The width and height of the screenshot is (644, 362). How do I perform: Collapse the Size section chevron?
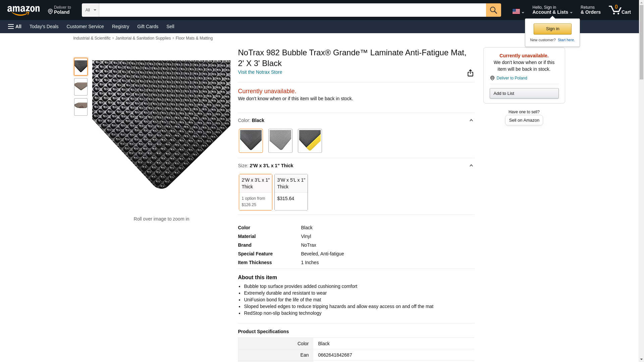[471, 166]
